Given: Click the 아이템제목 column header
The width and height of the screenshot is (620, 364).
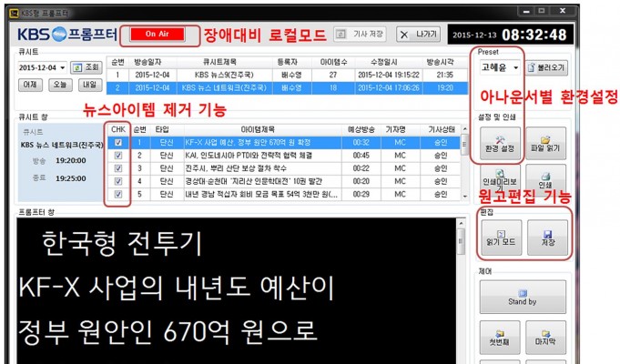Looking at the screenshot, I should coord(262,129).
